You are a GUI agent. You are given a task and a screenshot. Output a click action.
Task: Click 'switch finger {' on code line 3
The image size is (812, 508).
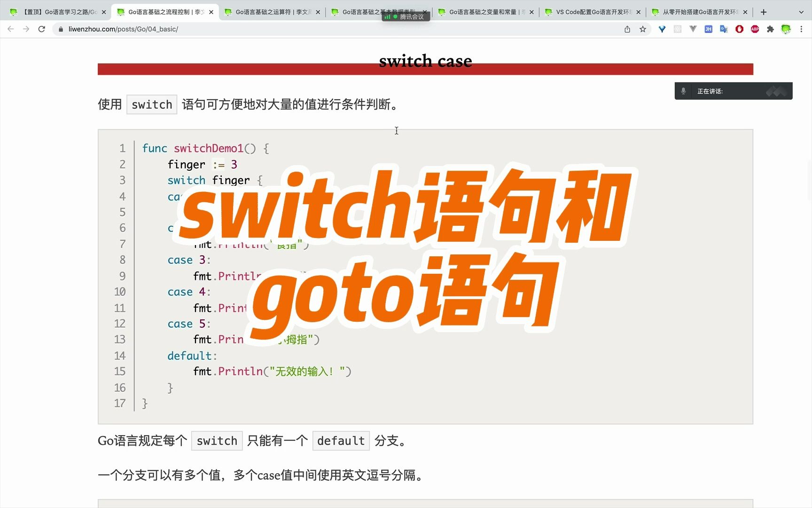[215, 181]
